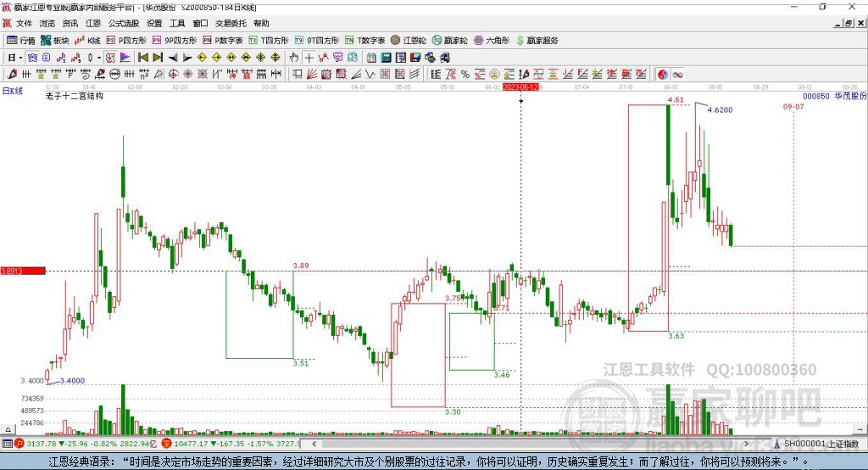This screenshot has width=868, height=470.
Task: Jump to first bar icon
Action: click(x=142, y=58)
